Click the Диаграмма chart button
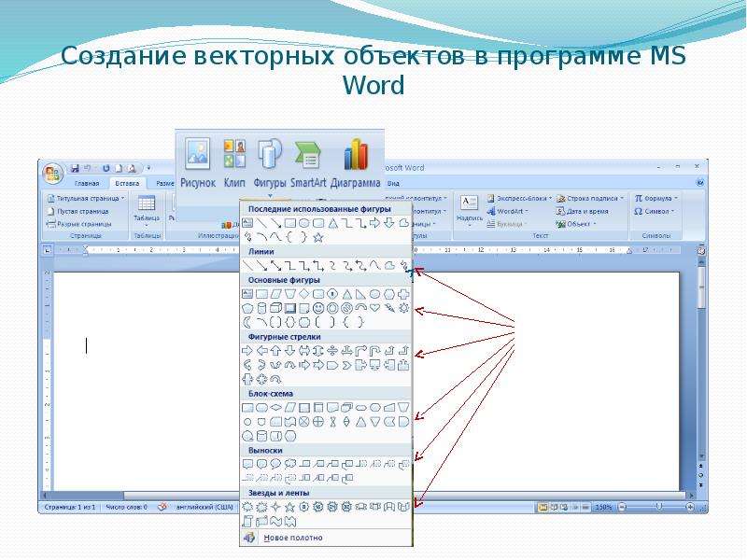The width and height of the screenshot is (747, 560). pos(356,163)
